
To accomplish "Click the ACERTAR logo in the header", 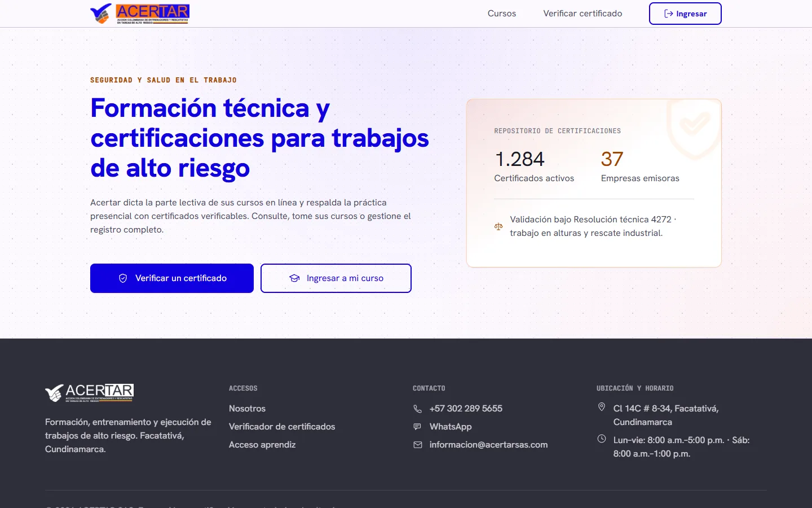I will (140, 14).
